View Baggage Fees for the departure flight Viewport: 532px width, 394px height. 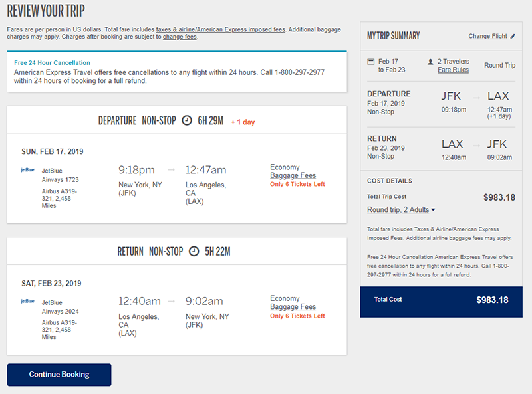coord(293,176)
